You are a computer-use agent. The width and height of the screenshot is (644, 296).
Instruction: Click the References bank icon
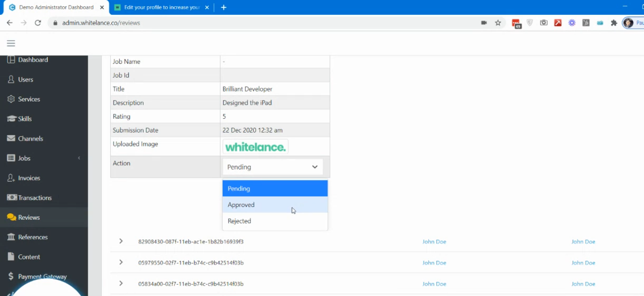(x=11, y=237)
